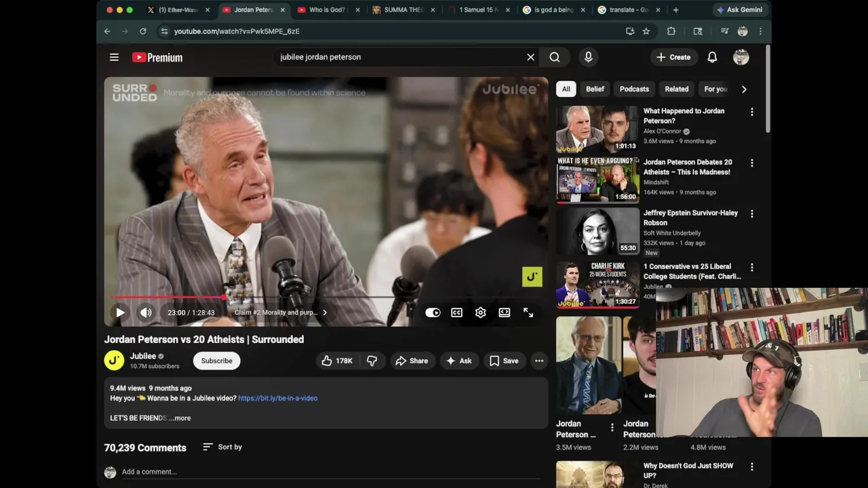
Task: Select the Related filter chip
Action: click(x=676, y=89)
